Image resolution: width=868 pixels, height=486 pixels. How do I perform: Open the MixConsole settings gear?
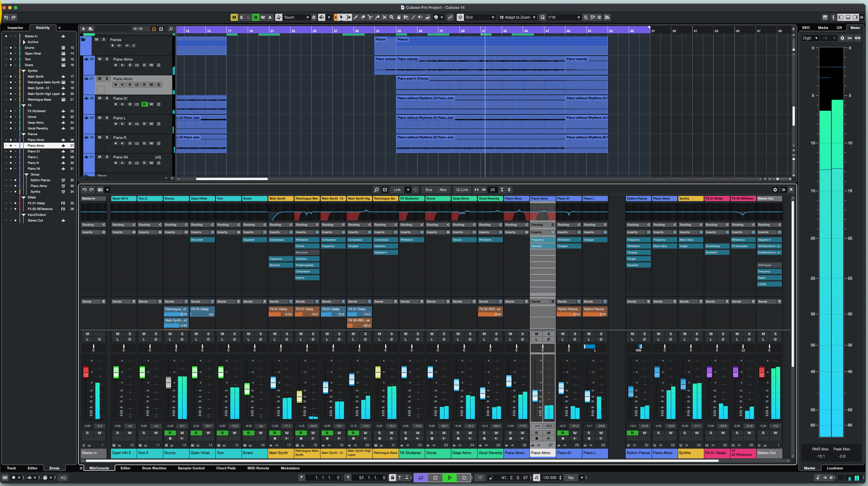click(776, 190)
